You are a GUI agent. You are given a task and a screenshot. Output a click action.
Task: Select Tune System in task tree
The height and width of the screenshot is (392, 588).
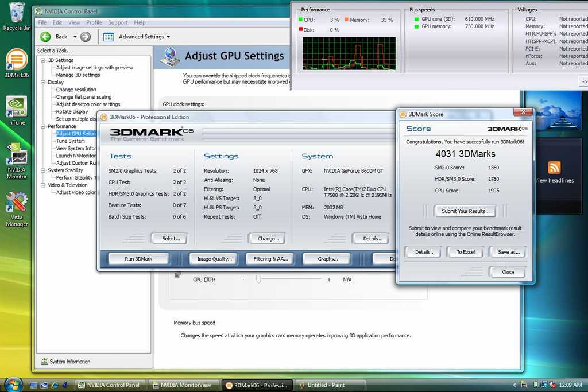coord(70,141)
